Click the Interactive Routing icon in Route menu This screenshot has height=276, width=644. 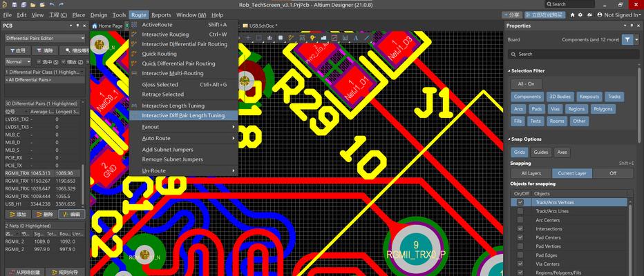tap(135, 34)
